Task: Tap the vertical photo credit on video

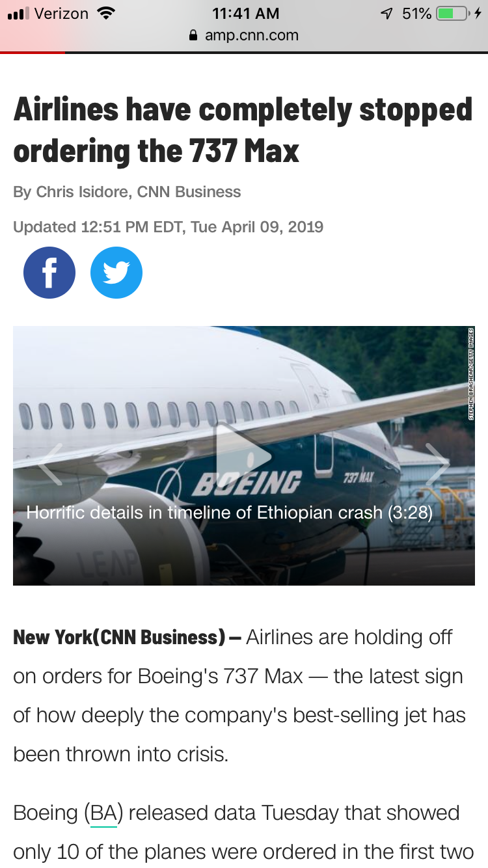Action: coord(470,374)
